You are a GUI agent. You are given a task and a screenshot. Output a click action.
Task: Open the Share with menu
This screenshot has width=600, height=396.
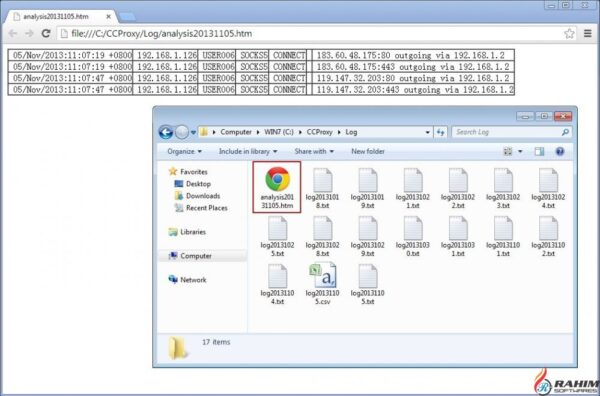coord(314,152)
